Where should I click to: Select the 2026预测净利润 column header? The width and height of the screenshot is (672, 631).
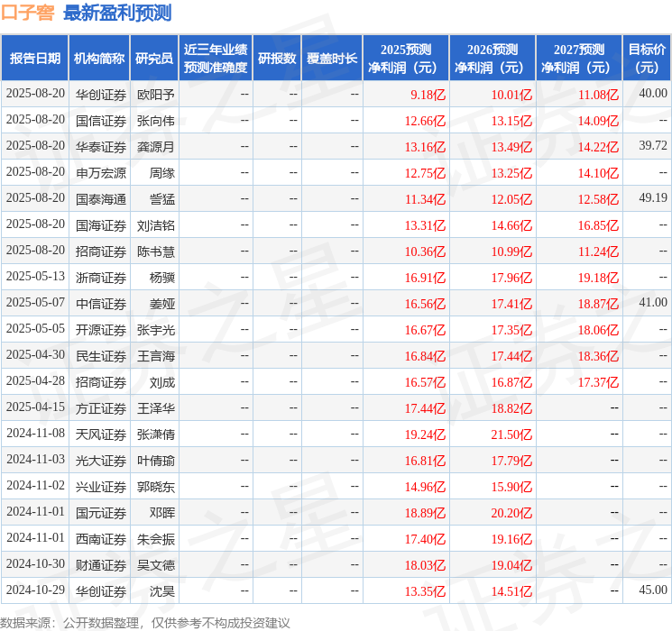coord(492,59)
